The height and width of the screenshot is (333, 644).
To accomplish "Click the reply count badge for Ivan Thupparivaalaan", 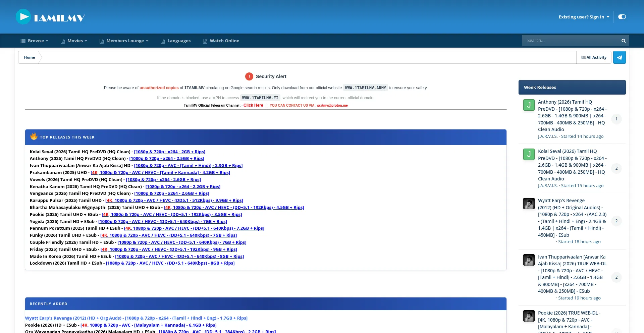I will click(616, 277).
